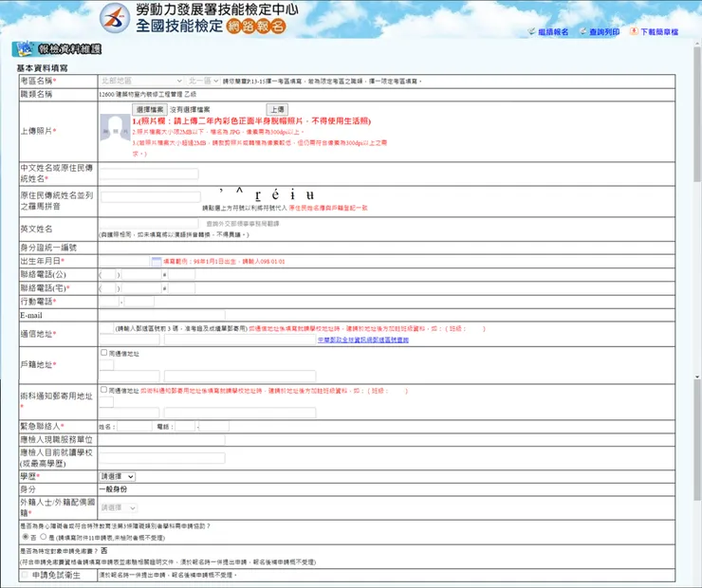Click the 技能檢定中心 round logo
The image size is (702, 588).
(x=115, y=18)
